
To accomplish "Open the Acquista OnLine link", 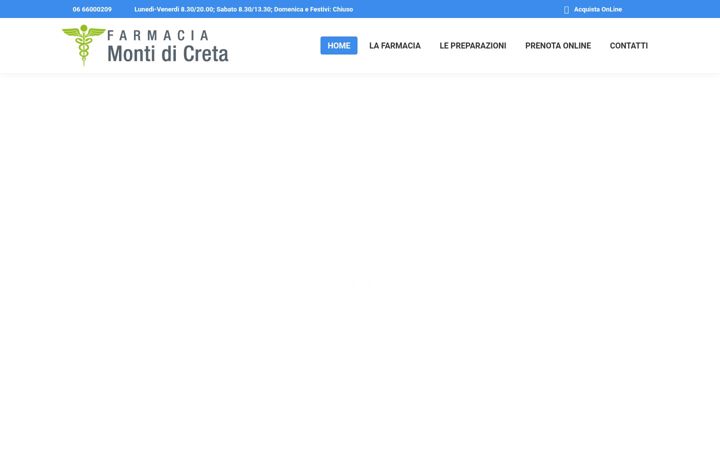I will tap(598, 9).
